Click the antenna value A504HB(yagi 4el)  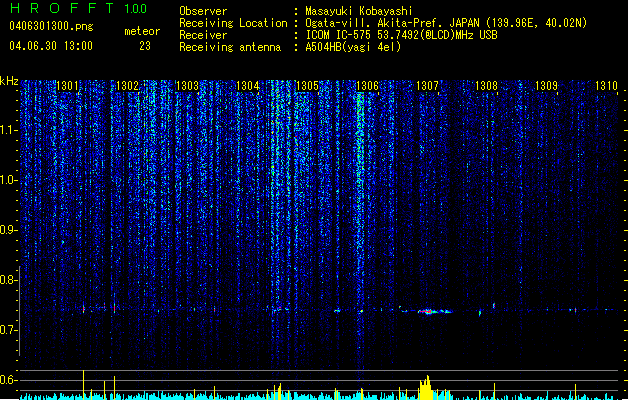[x=353, y=47]
